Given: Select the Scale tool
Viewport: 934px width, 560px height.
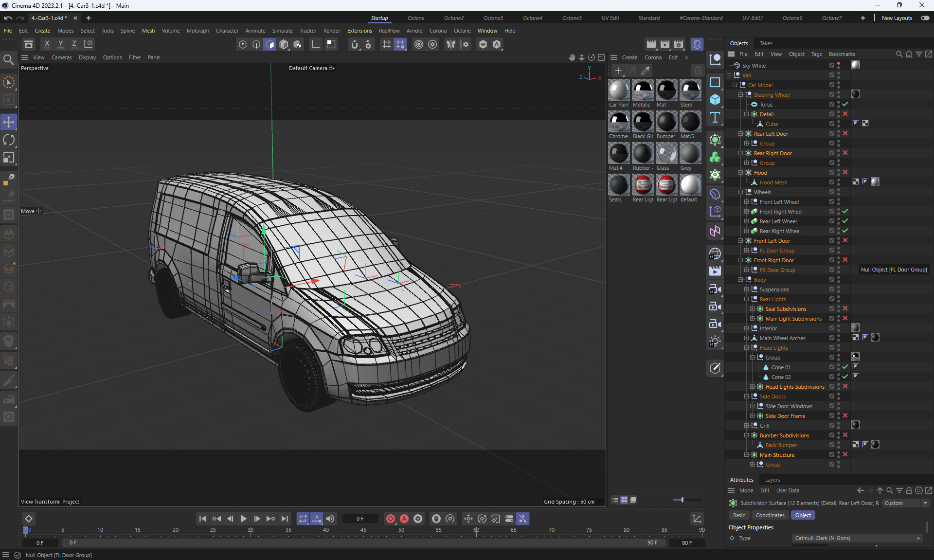Looking at the screenshot, I should coord(9,158).
